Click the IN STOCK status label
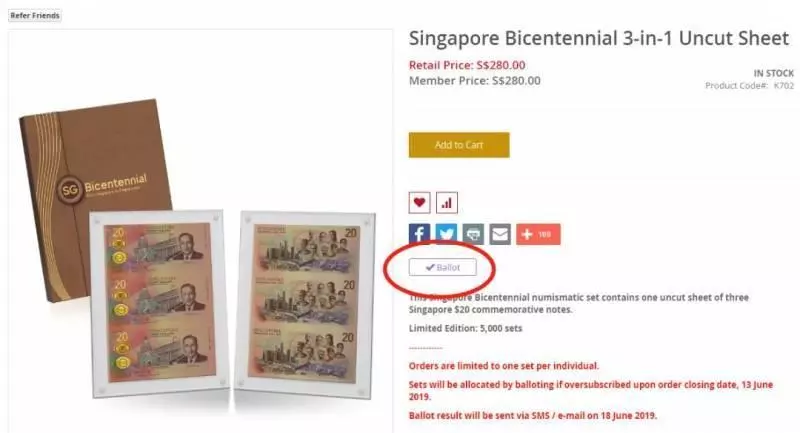The width and height of the screenshot is (800, 433). (773, 73)
